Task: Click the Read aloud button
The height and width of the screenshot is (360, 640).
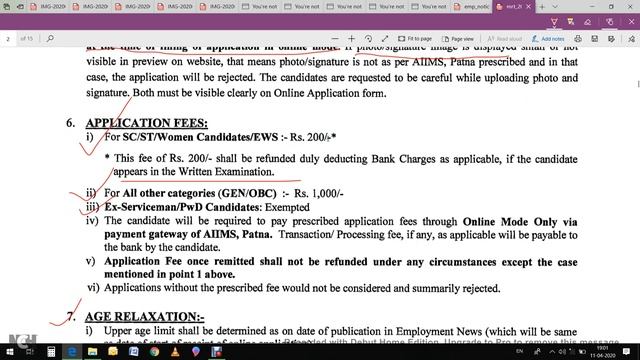Action: [x=504, y=39]
